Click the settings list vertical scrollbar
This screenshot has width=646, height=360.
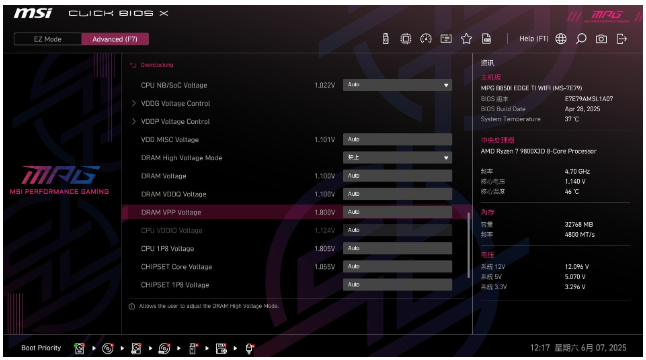(x=468, y=245)
